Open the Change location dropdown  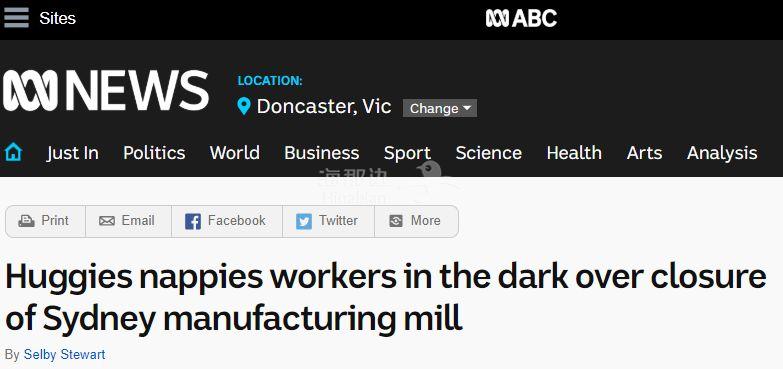(440, 108)
